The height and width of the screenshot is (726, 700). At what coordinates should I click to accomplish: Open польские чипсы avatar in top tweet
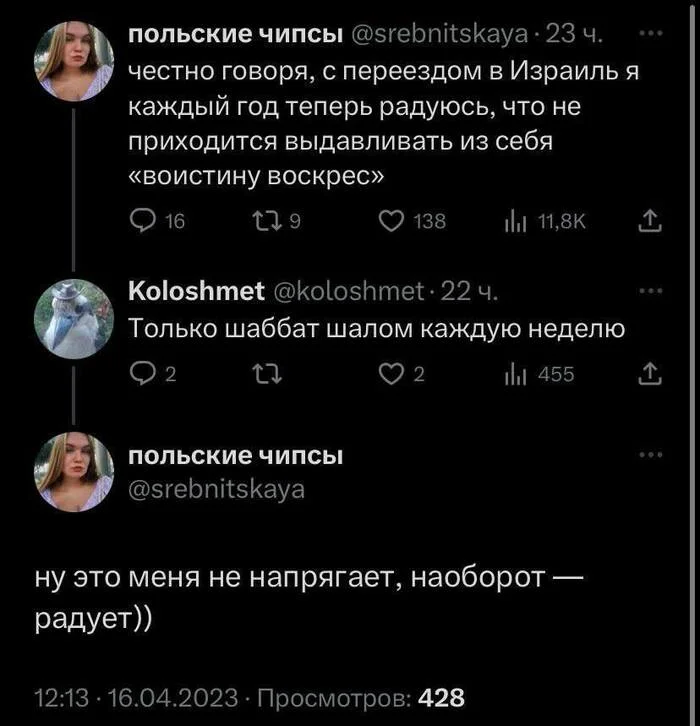[74, 60]
